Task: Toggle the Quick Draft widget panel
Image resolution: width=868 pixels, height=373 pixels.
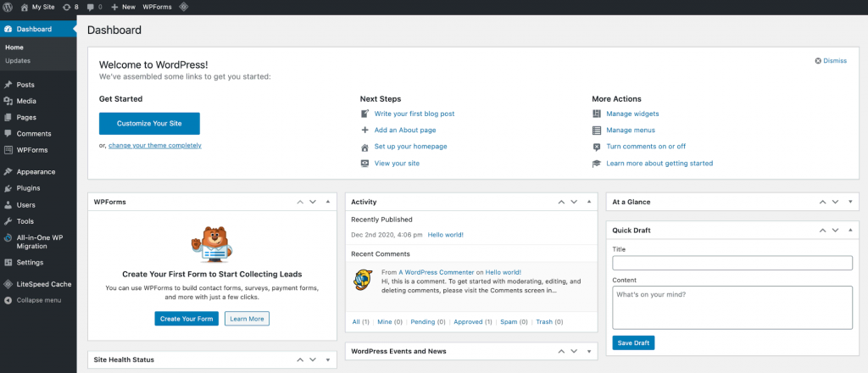Action: pos(850,230)
